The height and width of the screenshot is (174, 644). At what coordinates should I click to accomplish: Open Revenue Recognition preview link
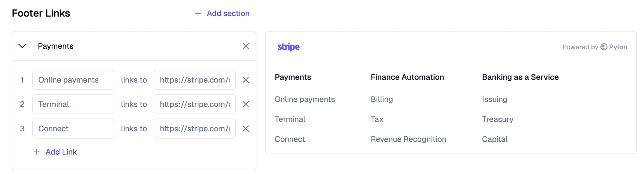pos(408,139)
